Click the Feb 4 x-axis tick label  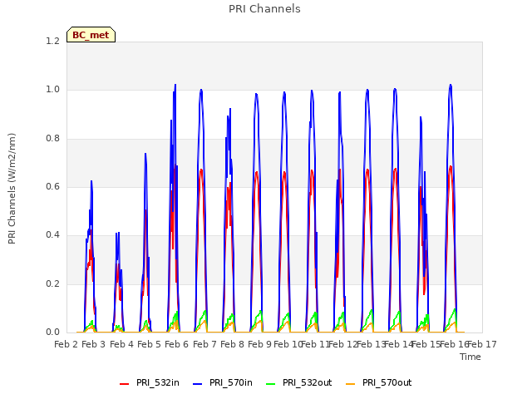point(122,344)
